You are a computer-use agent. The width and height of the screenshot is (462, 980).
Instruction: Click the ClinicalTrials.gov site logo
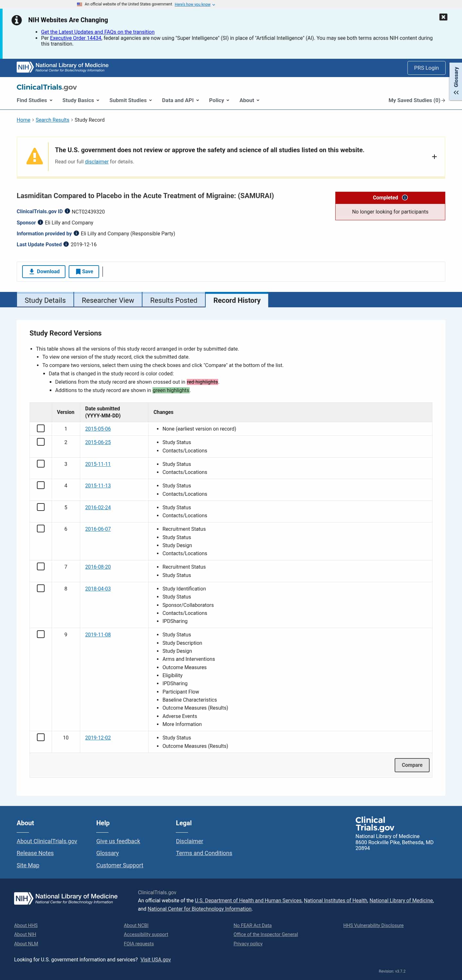coord(47,87)
